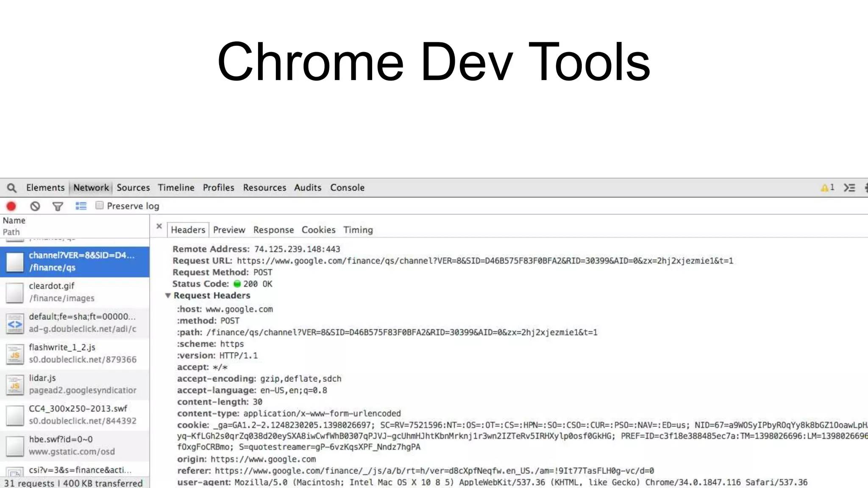Select the default;fe=sha;ft=00000... request
Screen dimensions: 868x488
pyautogui.click(x=75, y=323)
